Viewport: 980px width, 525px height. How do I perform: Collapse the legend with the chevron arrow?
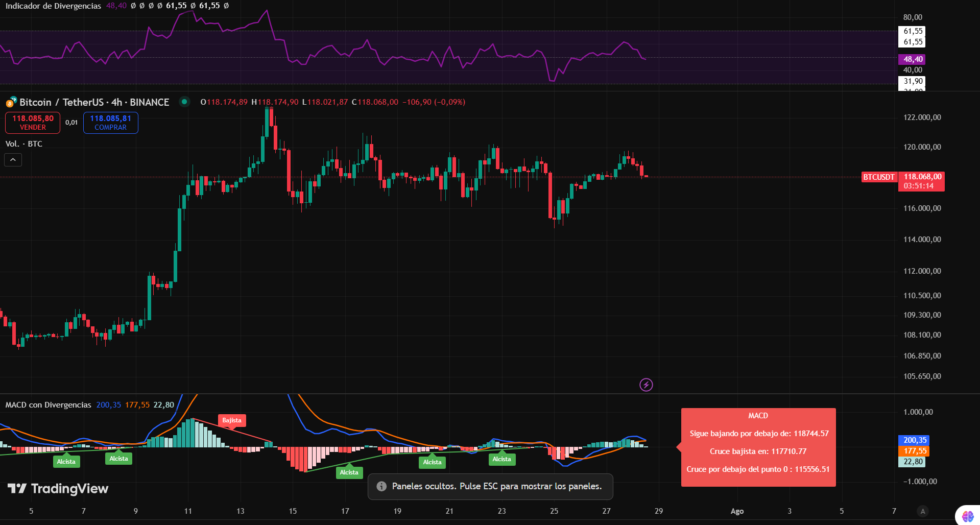pyautogui.click(x=13, y=160)
